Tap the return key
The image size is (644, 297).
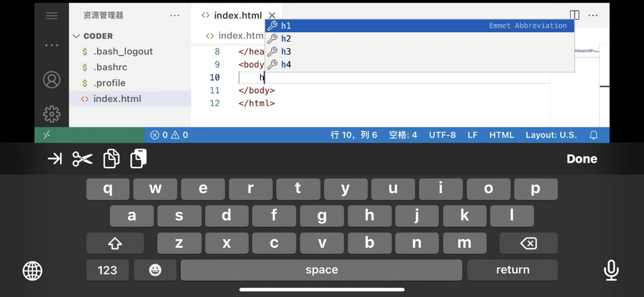click(x=513, y=270)
